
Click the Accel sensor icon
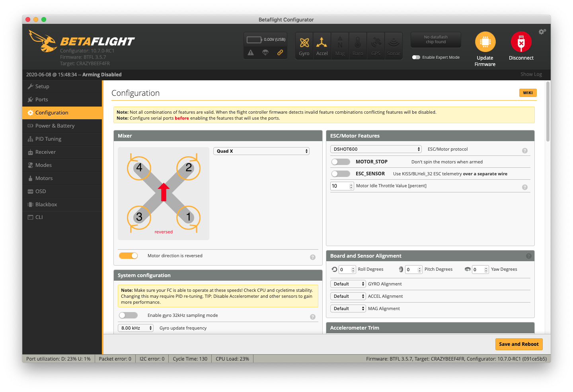point(322,42)
